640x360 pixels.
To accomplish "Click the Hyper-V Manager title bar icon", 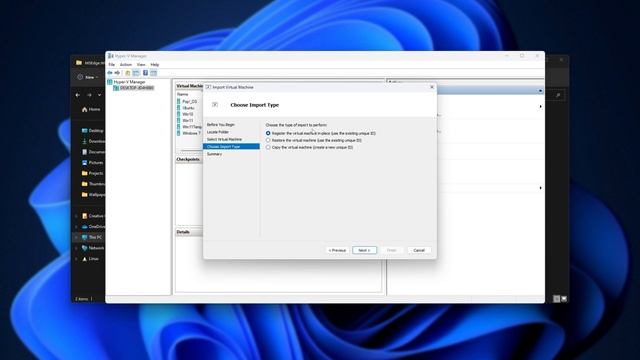I will click(x=111, y=56).
